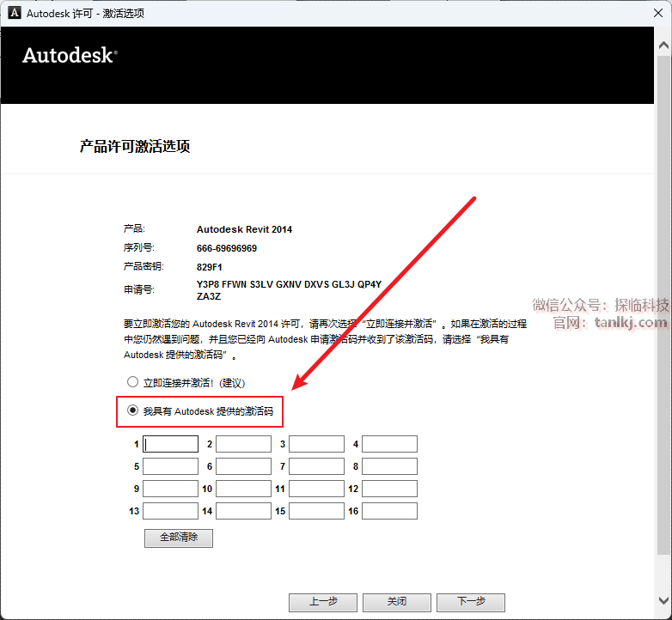Click the serial number 666-69696969
This screenshot has height=620, width=672.
pyautogui.click(x=227, y=248)
